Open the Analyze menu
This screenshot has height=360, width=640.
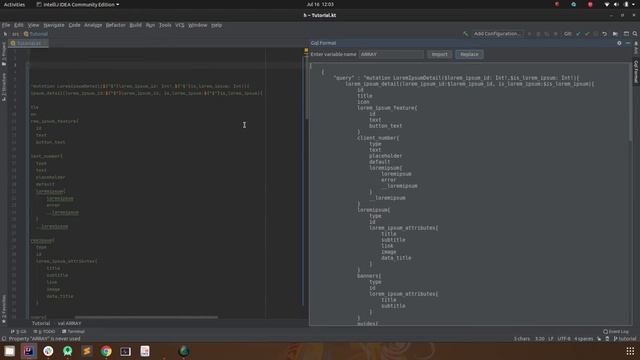(x=93, y=25)
